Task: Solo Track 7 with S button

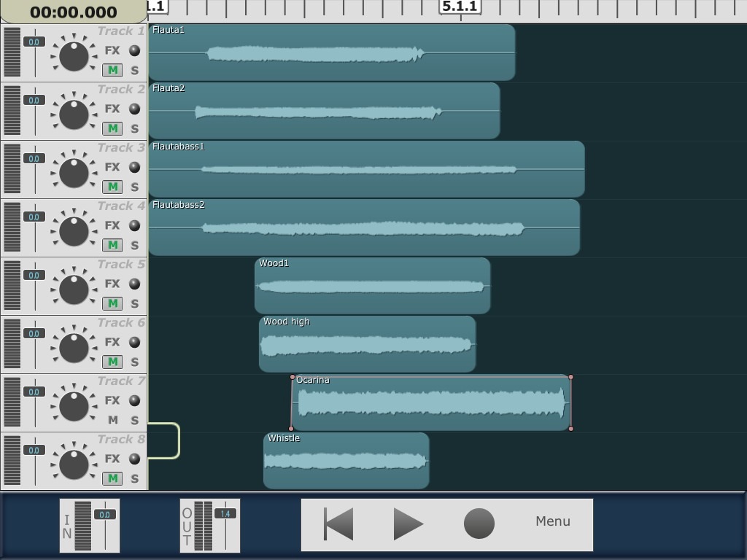Action: click(135, 421)
